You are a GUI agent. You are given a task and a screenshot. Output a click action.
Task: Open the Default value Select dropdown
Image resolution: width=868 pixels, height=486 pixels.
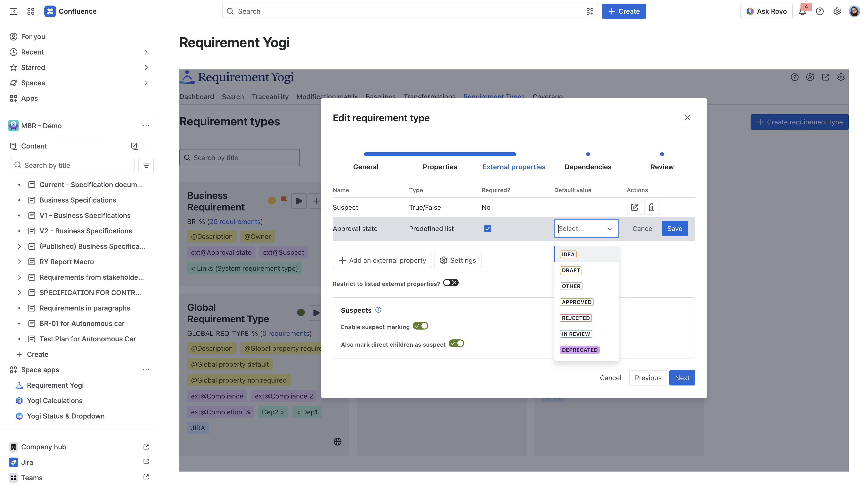pyautogui.click(x=586, y=229)
